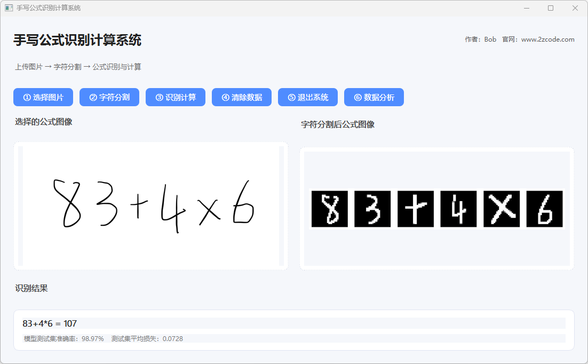Open the www.2zcode.com website text

547,39
